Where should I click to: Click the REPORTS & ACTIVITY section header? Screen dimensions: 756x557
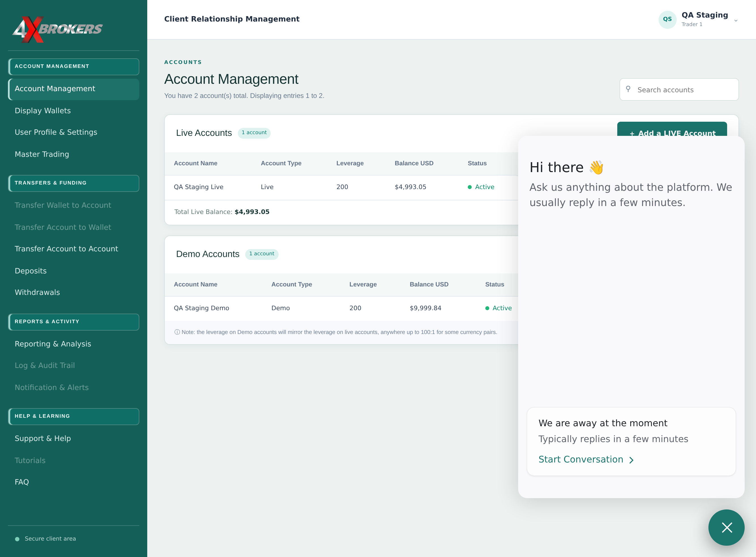[74, 322]
